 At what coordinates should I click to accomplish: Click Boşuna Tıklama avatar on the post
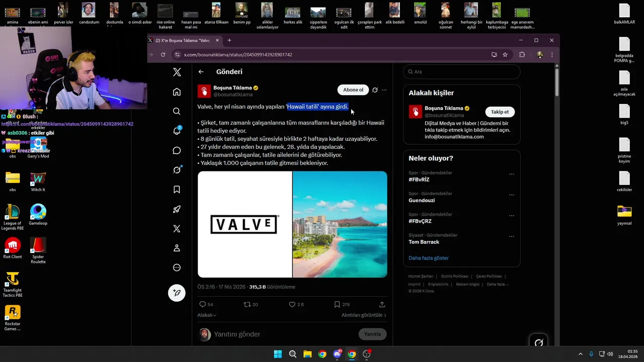(204, 91)
